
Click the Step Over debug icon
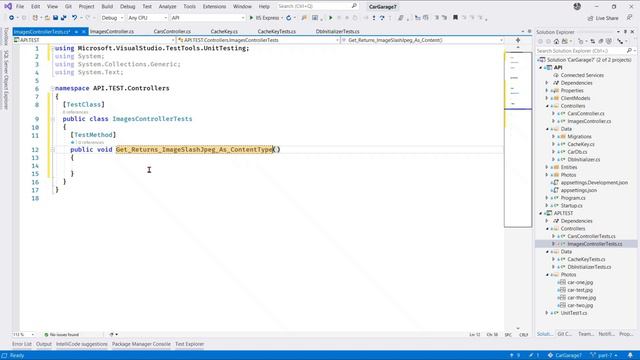[x=382, y=18]
